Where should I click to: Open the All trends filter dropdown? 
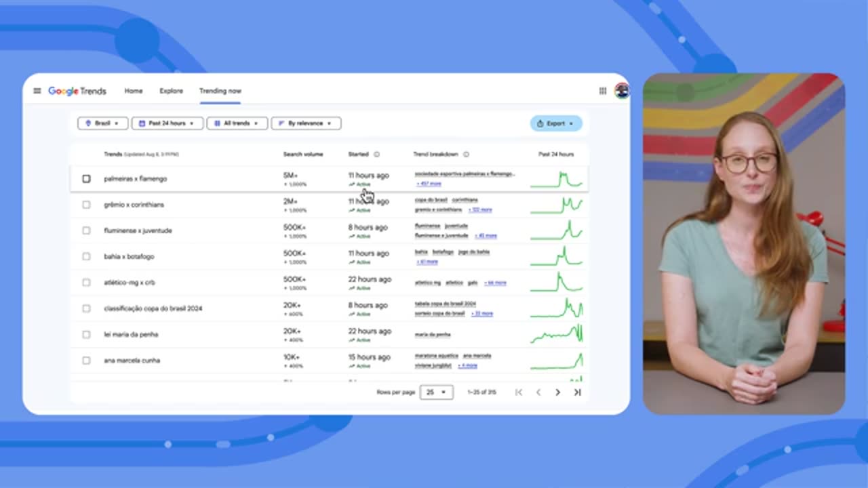pos(237,123)
